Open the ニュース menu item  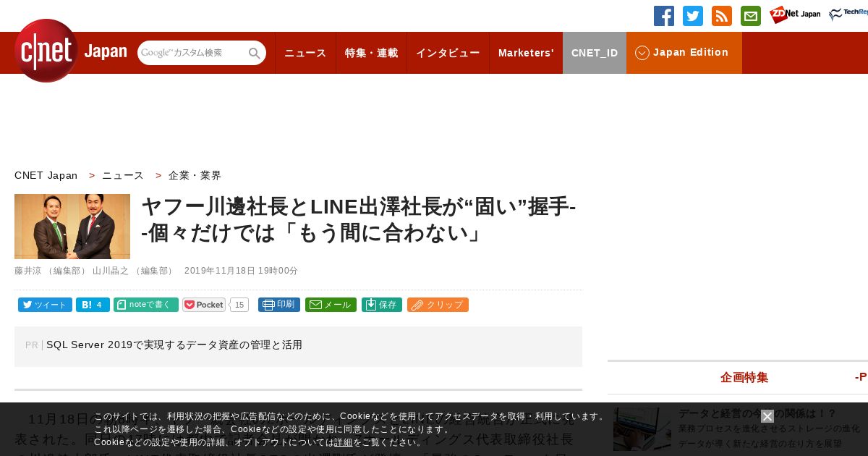(x=305, y=53)
